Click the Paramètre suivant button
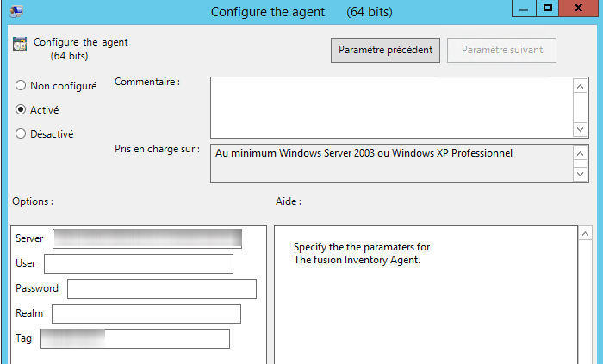The width and height of the screenshot is (603, 364). pos(501,50)
